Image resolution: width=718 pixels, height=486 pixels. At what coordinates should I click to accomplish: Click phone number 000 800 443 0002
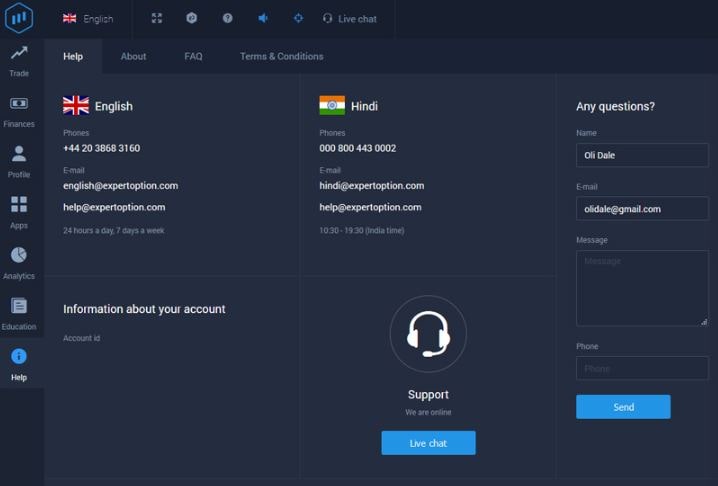[358, 148]
